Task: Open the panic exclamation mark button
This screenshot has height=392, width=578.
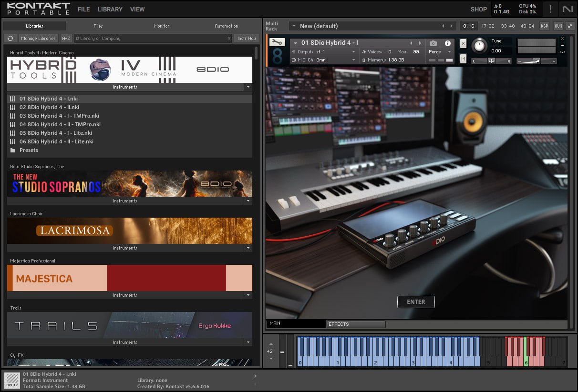Action: (x=551, y=9)
